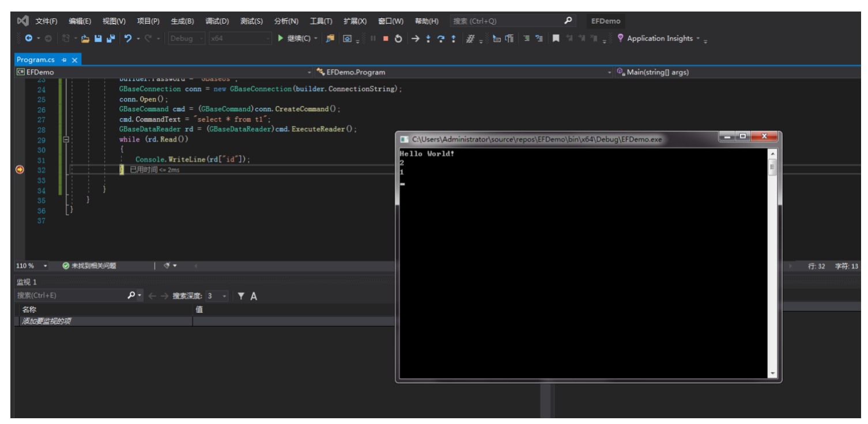Screen dimensions: 868x424
Task: Click the Step Out arrow icon
Action: point(454,39)
